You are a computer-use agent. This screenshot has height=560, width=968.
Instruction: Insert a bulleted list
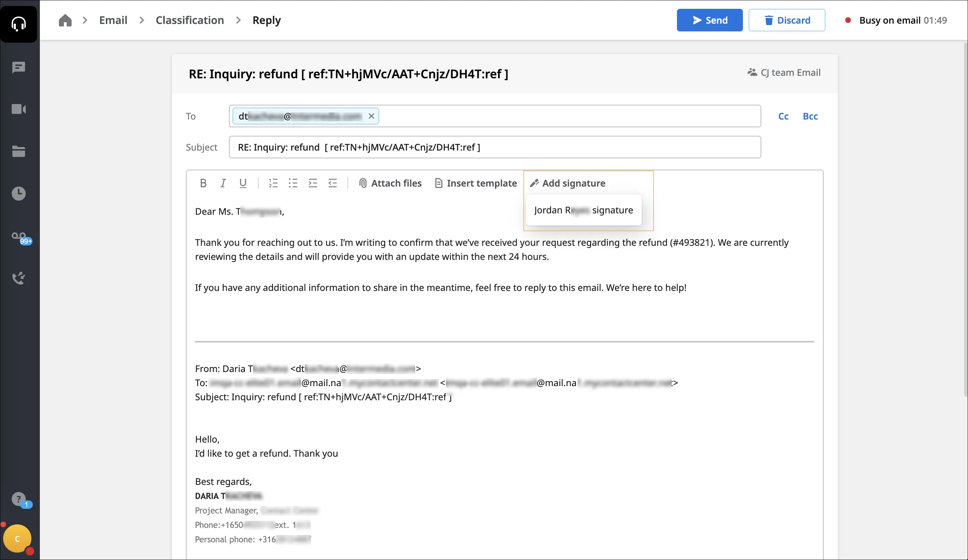click(293, 183)
